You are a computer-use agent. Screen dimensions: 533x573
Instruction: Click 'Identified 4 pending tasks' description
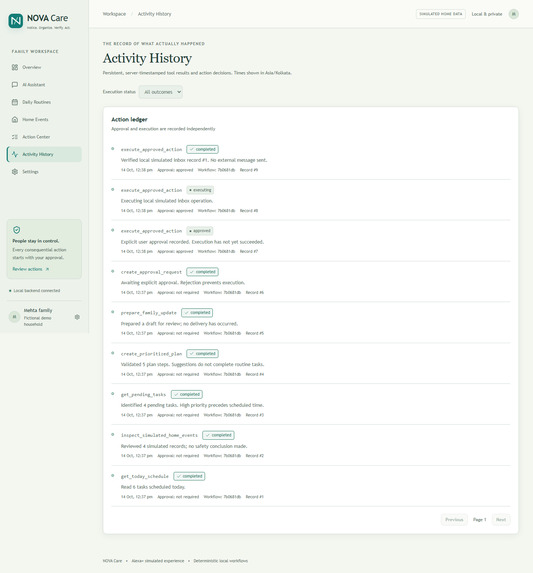click(192, 405)
